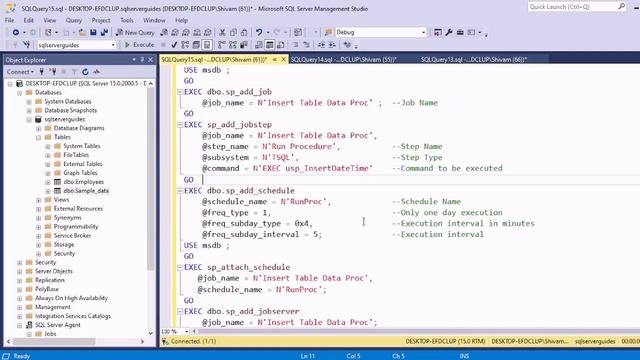Viewport: 640px width, 360px height.
Task: Click the Change Connection plug icon
Action: 27,45
